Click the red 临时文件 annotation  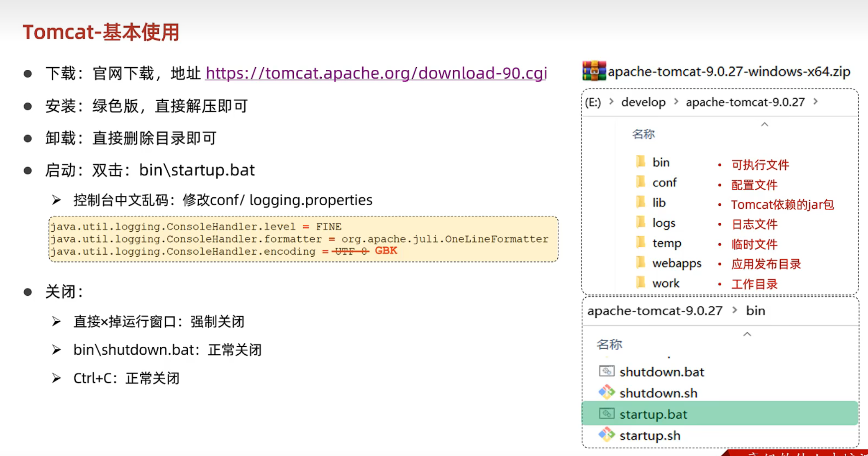[x=754, y=244]
